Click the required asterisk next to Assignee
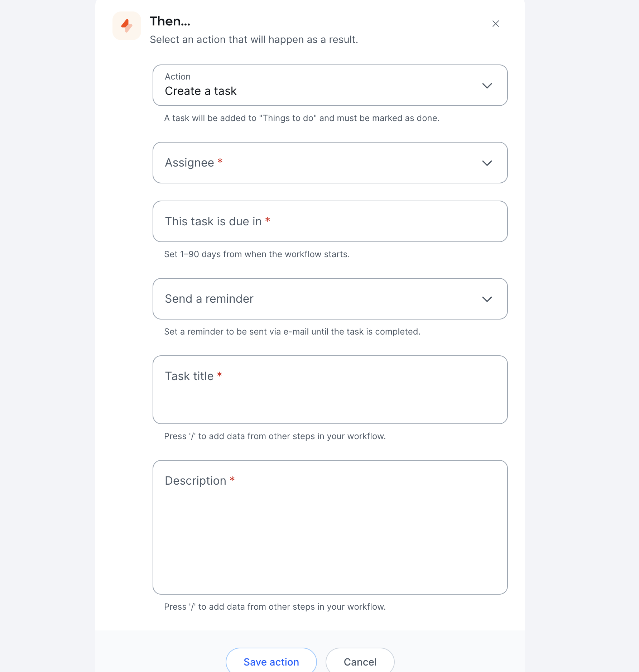Image resolution: width=639 pixels, height=672 pixels. pos(220,162)
